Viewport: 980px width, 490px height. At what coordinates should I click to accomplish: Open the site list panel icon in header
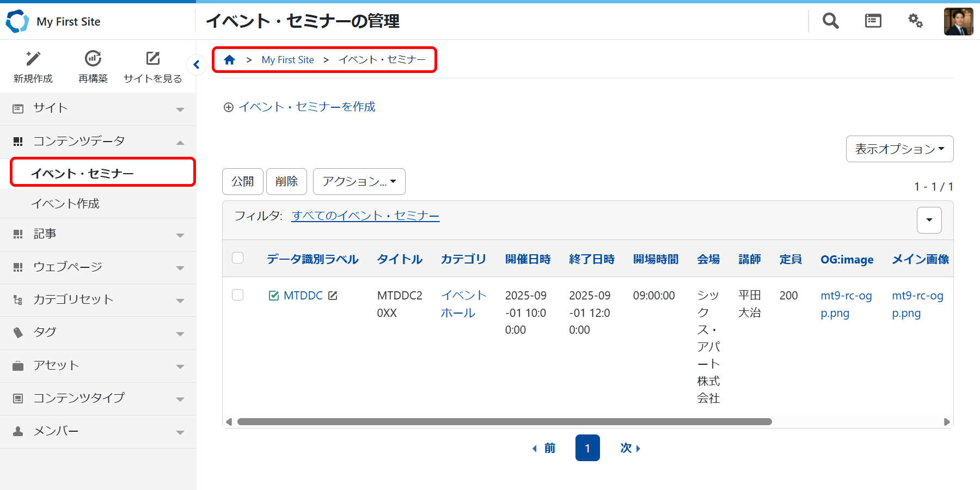coord(873,21)
